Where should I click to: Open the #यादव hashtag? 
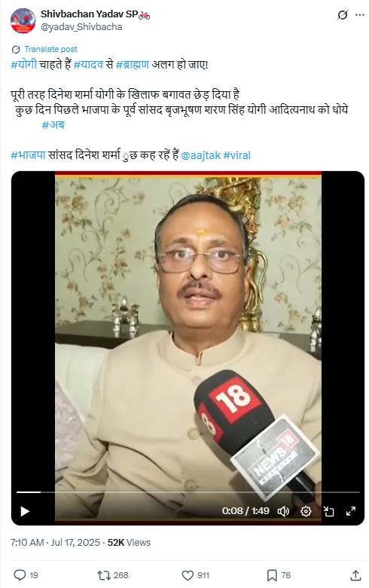click(88, 65)
